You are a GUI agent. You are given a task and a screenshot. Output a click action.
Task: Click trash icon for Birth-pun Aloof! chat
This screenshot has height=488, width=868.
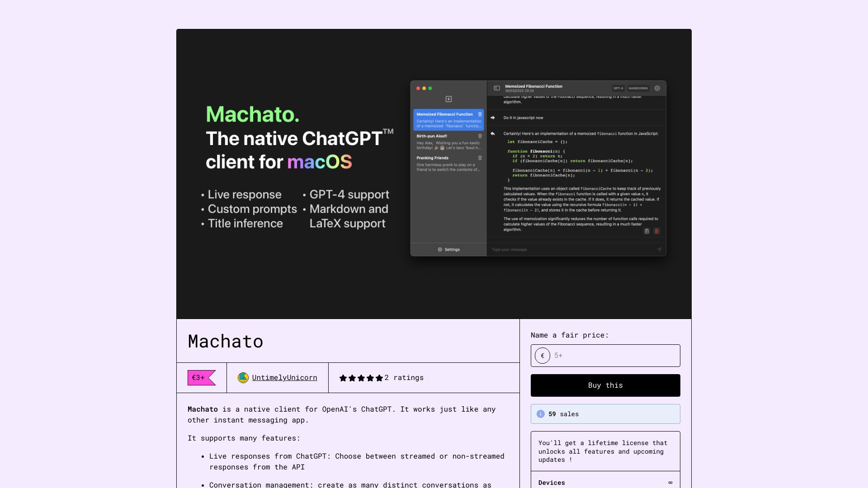click(480, 136)
